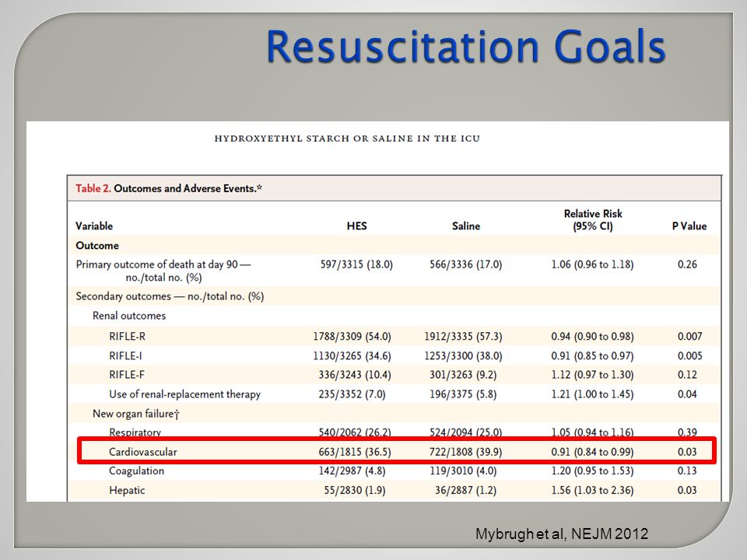Select the Saline column header
The width and height of the screenshot is (747, 560).
coord(466,226)
